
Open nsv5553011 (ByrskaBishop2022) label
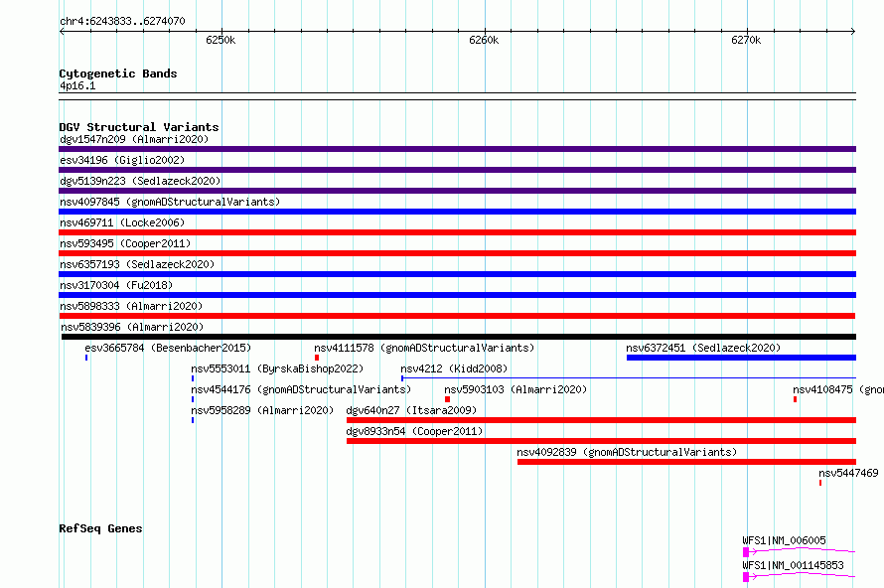(277, 368)
